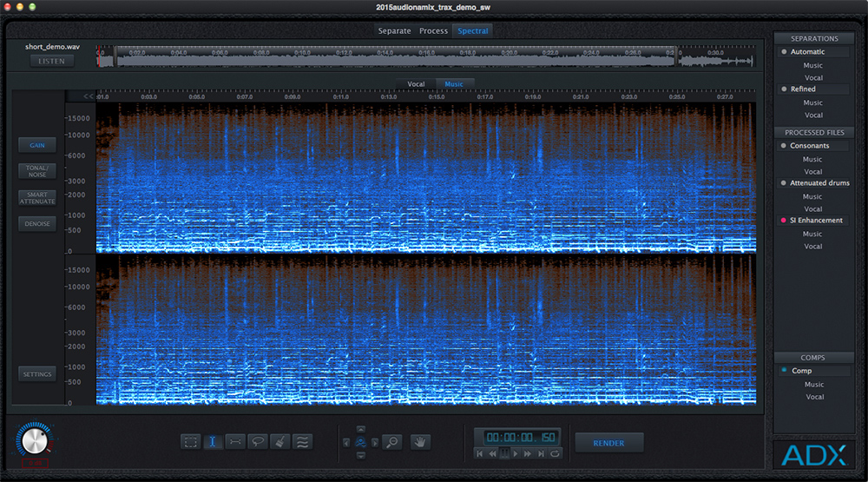Select the frequency range selection tool
Viewport: 868px width, 482px height.
[235, 442]
